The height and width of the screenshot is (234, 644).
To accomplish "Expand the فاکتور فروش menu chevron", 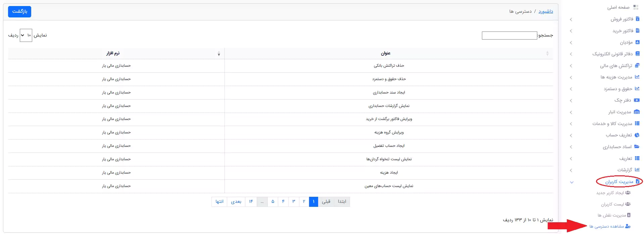I will point(571,19).
